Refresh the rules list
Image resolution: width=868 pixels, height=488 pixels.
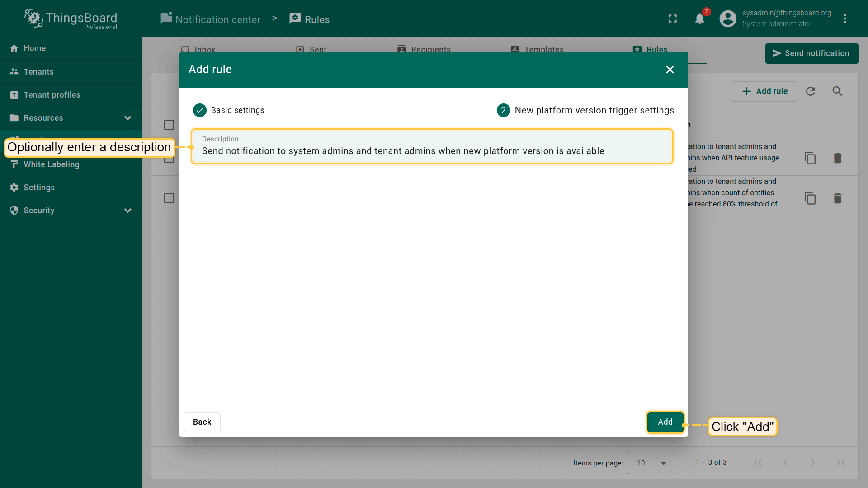point(811,91)
